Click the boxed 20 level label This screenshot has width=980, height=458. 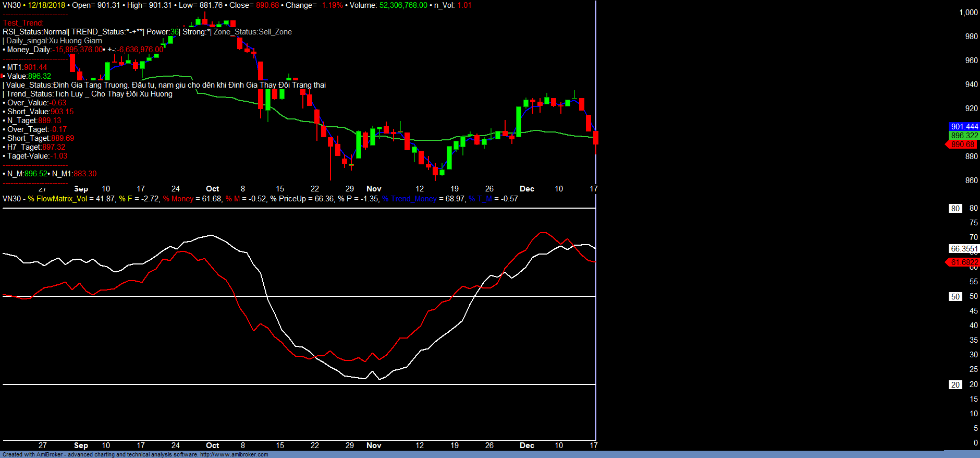click(x=955, y=385)
